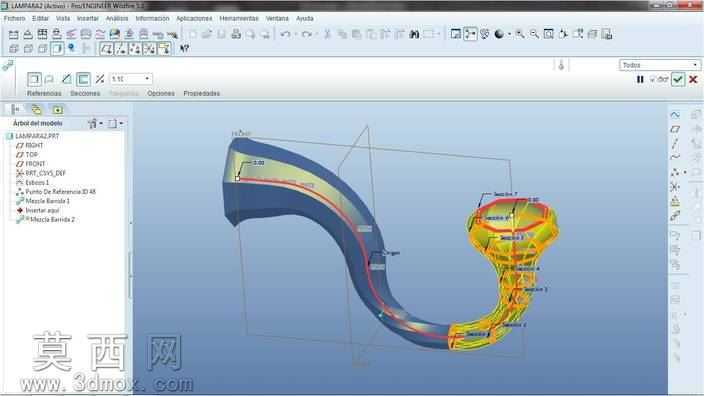Open the View Manager icon
Viewport: 704px width, 396px height.
click(607, 34)
